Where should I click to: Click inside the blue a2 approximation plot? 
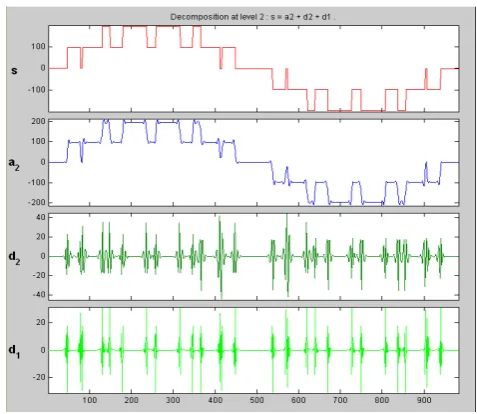click(x=253, y=162)
